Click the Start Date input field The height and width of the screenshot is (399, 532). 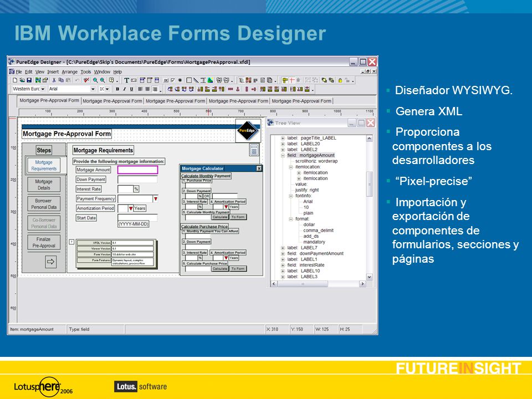(x=137, y=217)
